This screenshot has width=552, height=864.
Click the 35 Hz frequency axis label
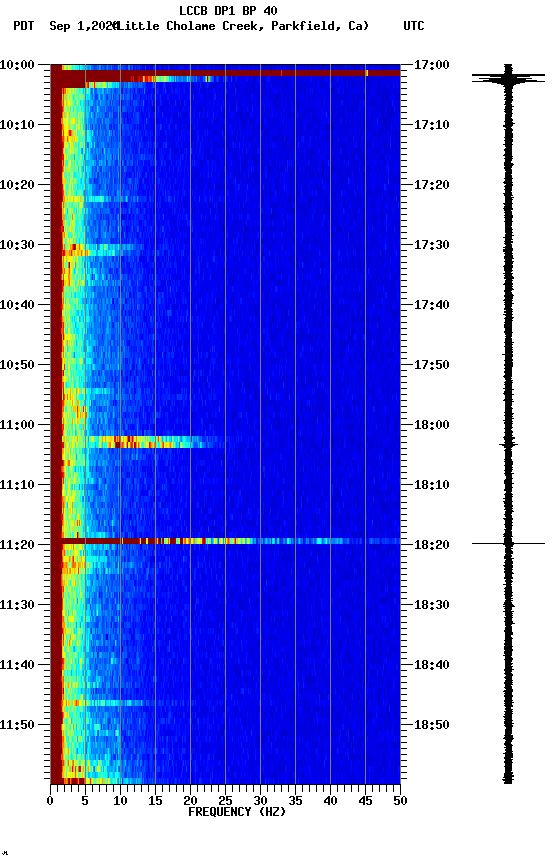pyautogui.click(x=295, y=801)
